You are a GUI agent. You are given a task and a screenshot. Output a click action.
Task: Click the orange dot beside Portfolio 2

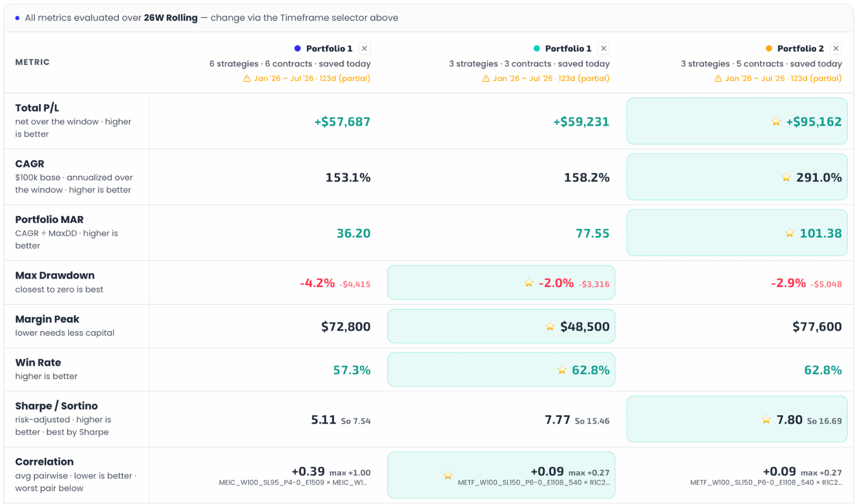[769, 48]
